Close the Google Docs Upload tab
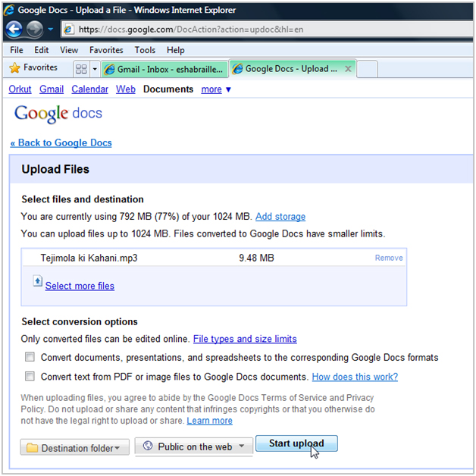Screen dimensions: 476x476 [x=348, y=69]
